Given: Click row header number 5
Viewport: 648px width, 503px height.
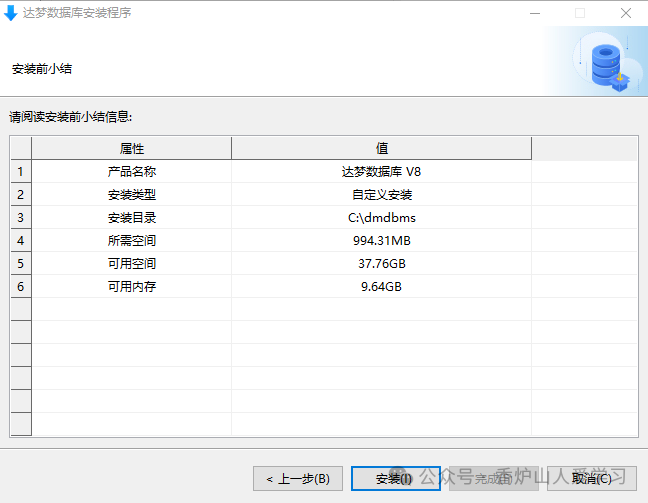Looking at the screenshot, I should pyautogui.click(x=21, y=263).
